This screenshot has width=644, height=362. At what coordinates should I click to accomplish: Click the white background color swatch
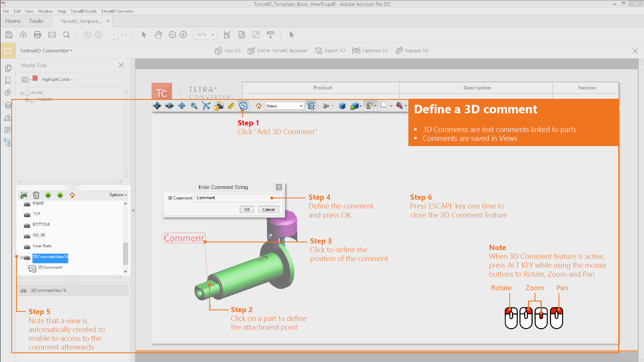point(383,105)
